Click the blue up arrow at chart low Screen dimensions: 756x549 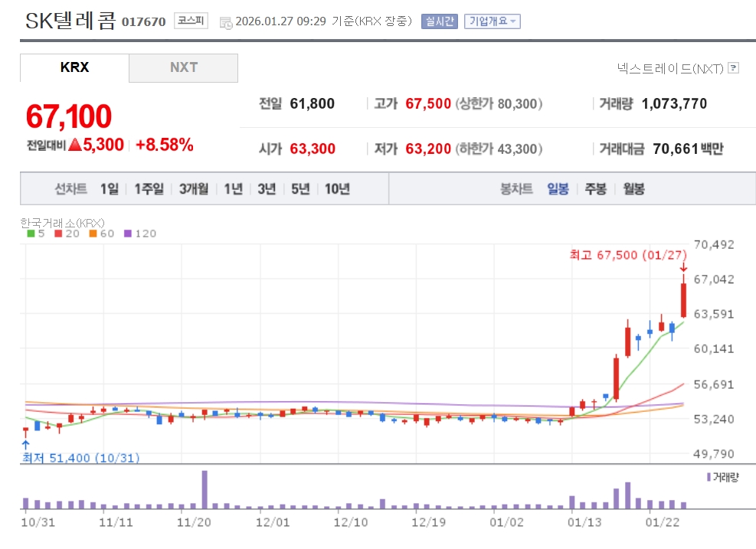[25, 445]
